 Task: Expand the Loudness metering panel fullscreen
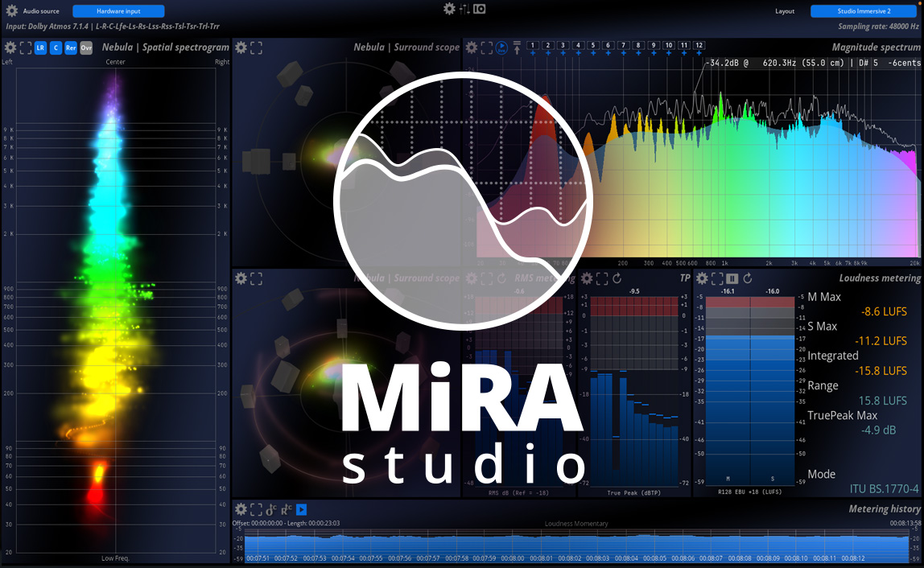pos(716,279)
